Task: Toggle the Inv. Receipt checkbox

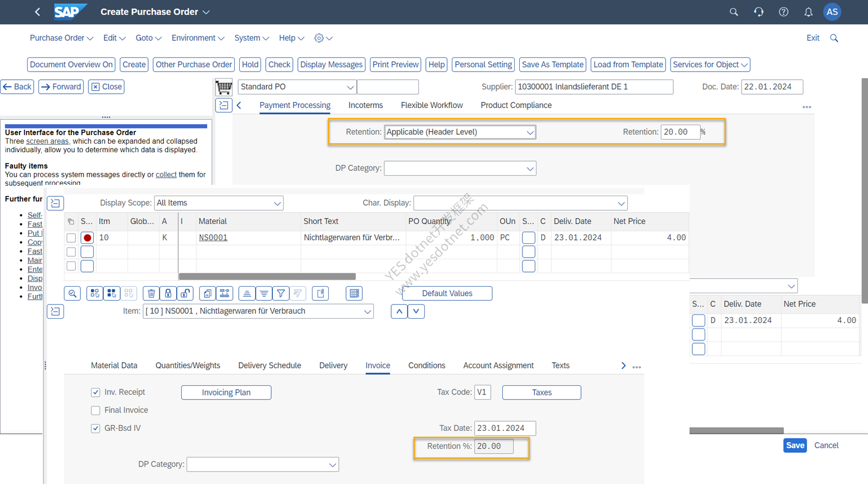Action: [x=95, y=392]
